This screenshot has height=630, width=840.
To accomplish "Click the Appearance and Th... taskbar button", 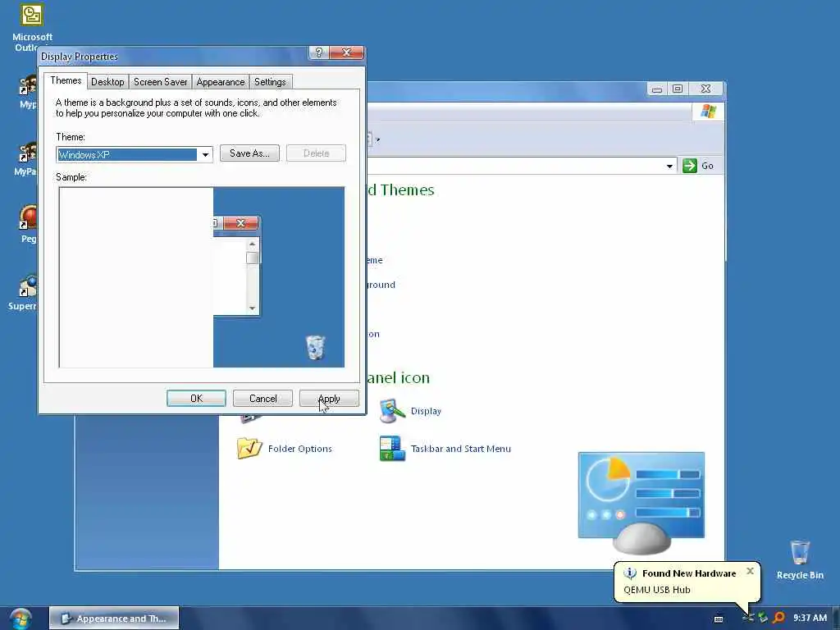I will click(x=114, y=619).
